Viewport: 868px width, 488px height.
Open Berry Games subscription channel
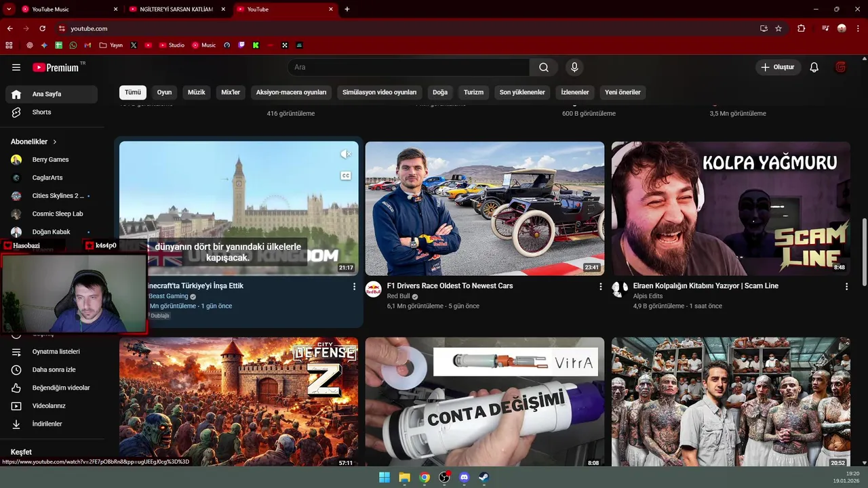(x=52, y=160)
